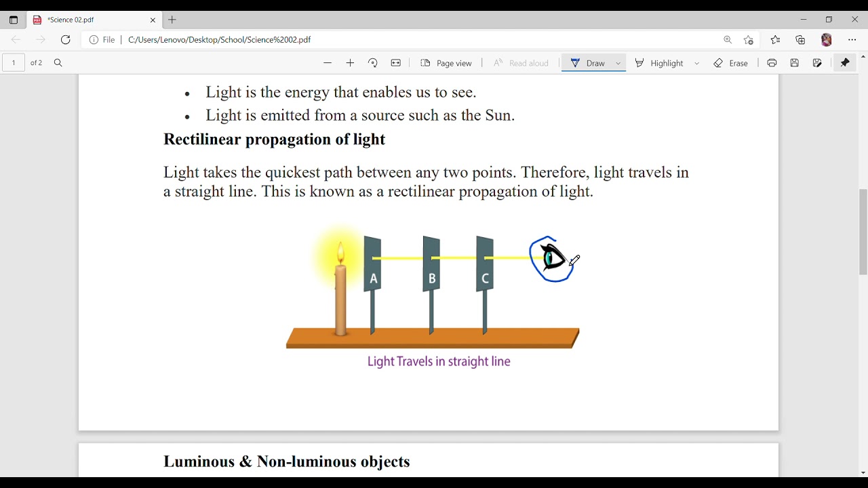Open the Favorites list

click(x=776, y=40)
